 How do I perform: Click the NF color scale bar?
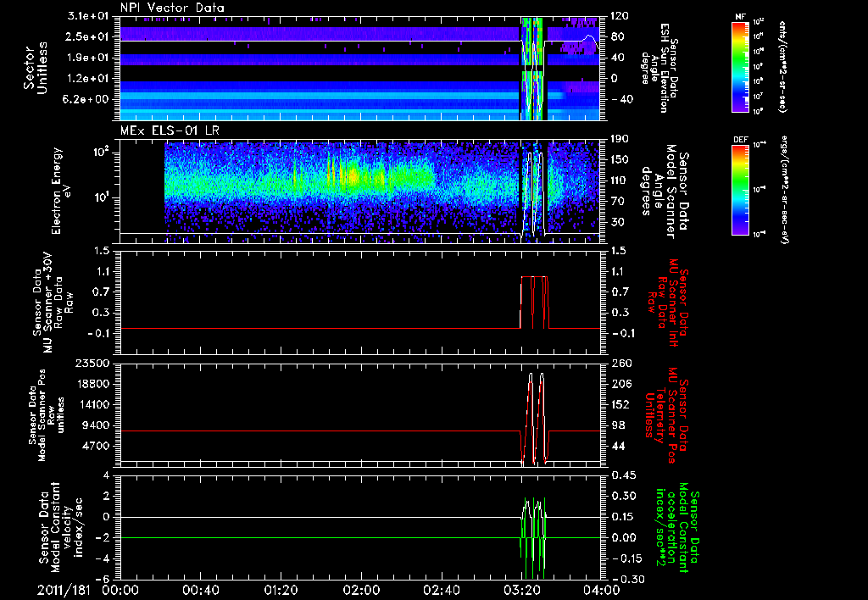coord(741,66)
